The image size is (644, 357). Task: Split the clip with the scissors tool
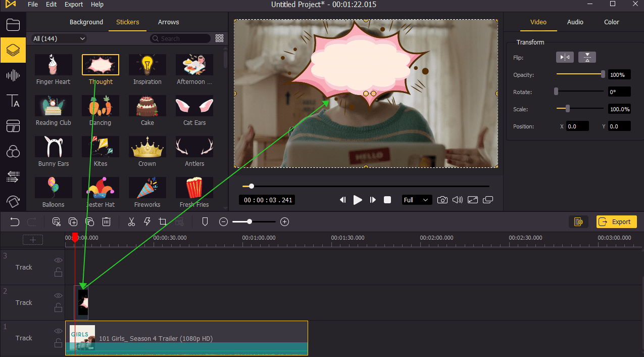coord(131,221)
